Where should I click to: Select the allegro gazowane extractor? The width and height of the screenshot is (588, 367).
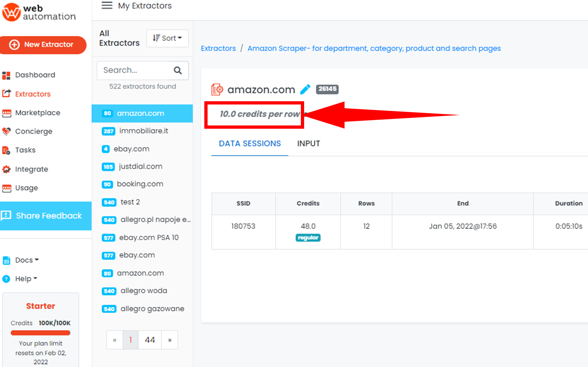pyautogui.click(x=152, y=309)
